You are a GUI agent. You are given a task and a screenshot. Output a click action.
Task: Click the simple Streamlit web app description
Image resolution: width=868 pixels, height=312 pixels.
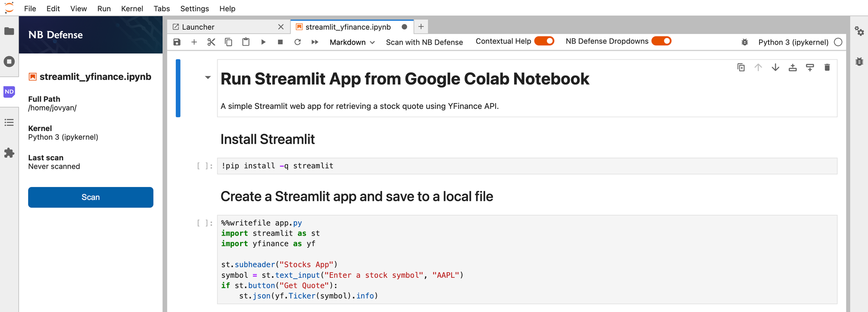click(359, 106)
